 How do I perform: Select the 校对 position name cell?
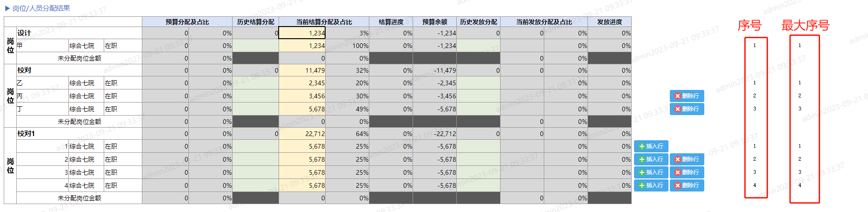(79, 70)
